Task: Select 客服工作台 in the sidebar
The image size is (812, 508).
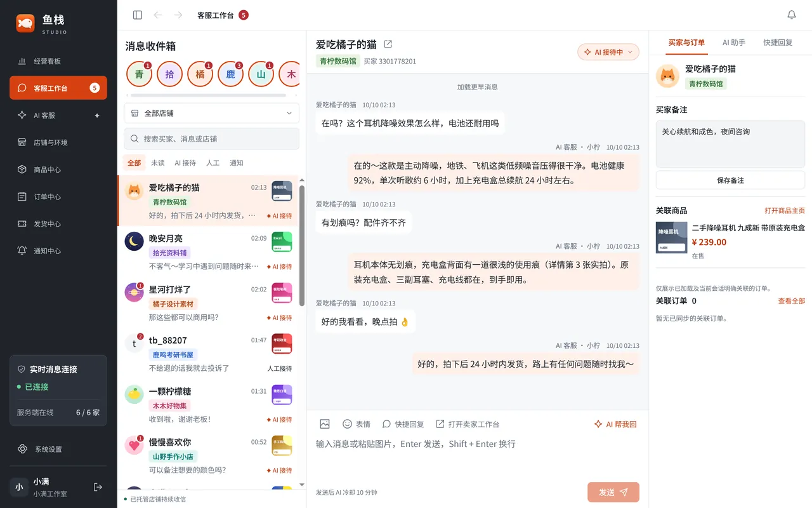Action: click(58, 88)
